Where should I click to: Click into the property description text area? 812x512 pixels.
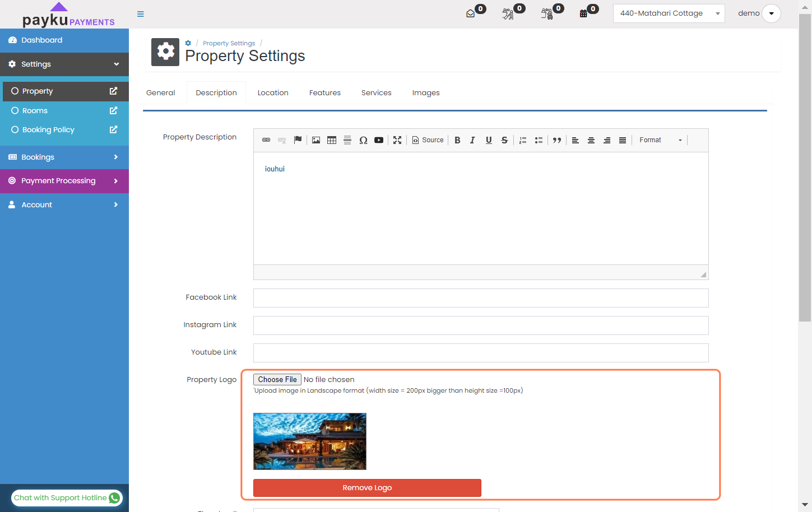point(481,208)
